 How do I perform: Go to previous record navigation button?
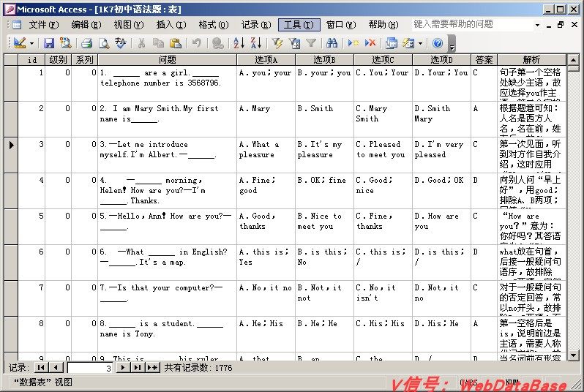56,367
